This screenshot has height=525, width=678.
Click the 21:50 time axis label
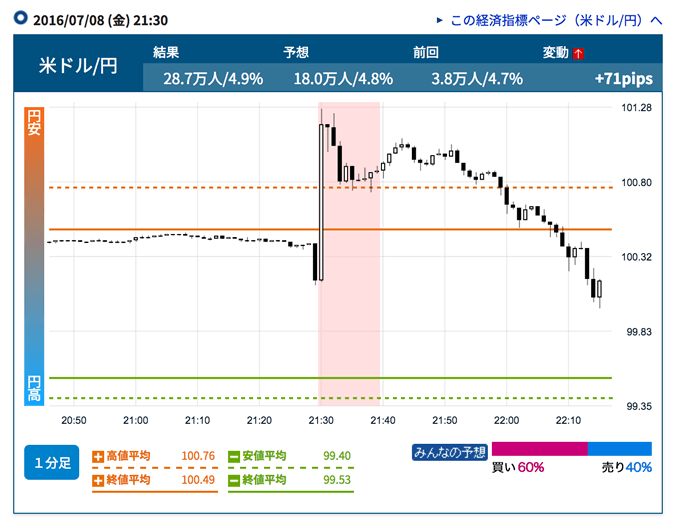point(445,420)
